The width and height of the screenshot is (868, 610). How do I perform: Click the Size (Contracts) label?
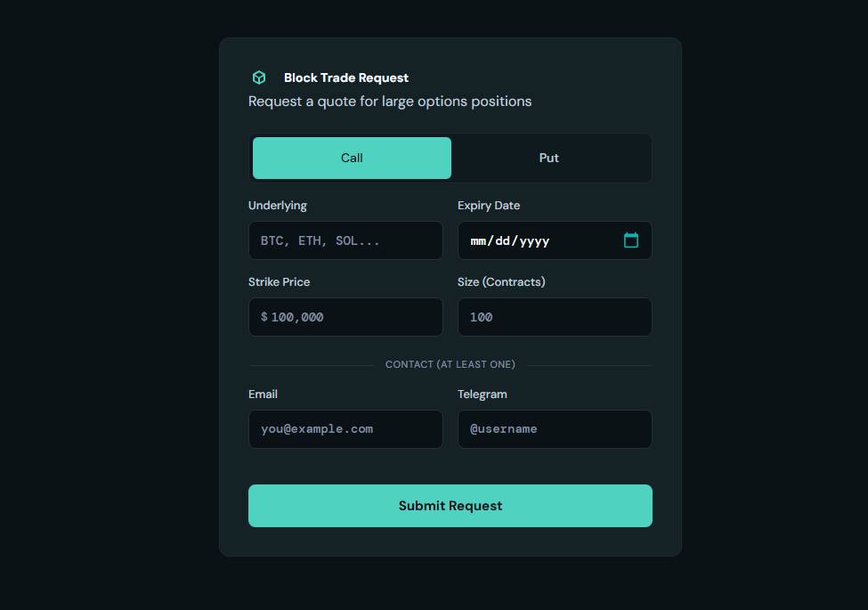tap(501, 282)
